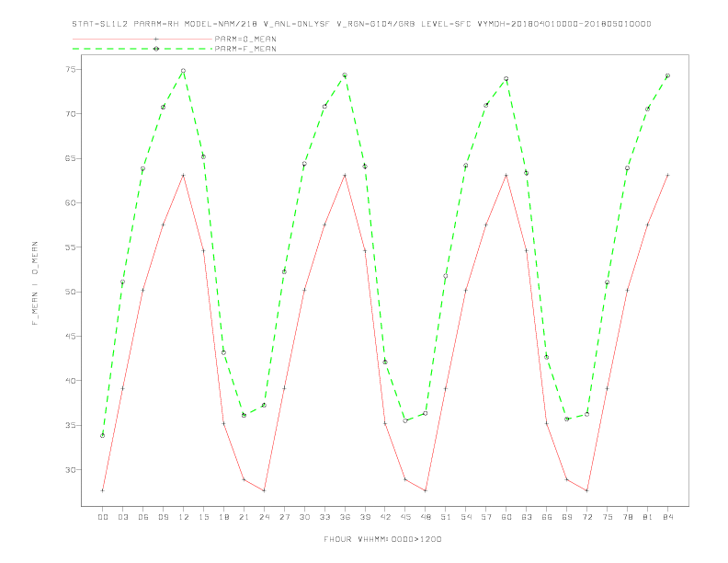The height and width of the screenshot is (563, 728).
Task: Click x-axis tick label 54
Action: (466, 517)
